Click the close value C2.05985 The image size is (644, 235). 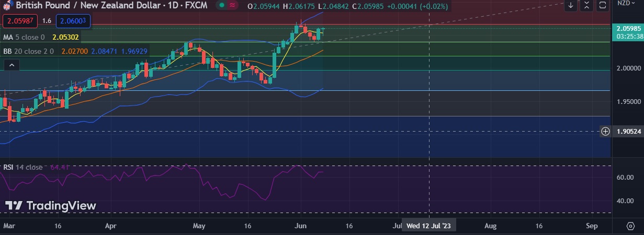(x=368, y=6)
